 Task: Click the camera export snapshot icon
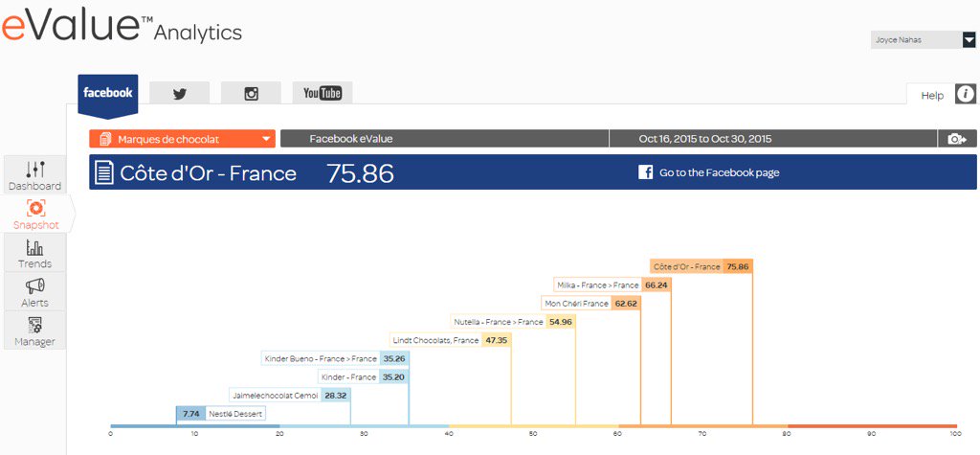point(957,139)
